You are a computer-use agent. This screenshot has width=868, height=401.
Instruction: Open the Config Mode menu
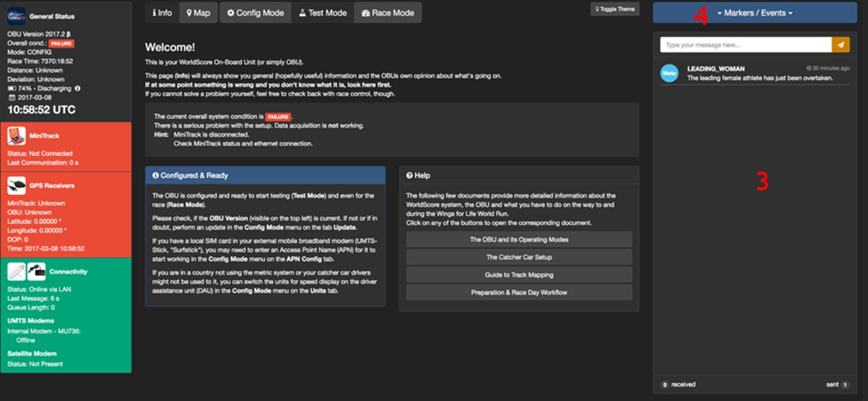click(x=255, y=12)
